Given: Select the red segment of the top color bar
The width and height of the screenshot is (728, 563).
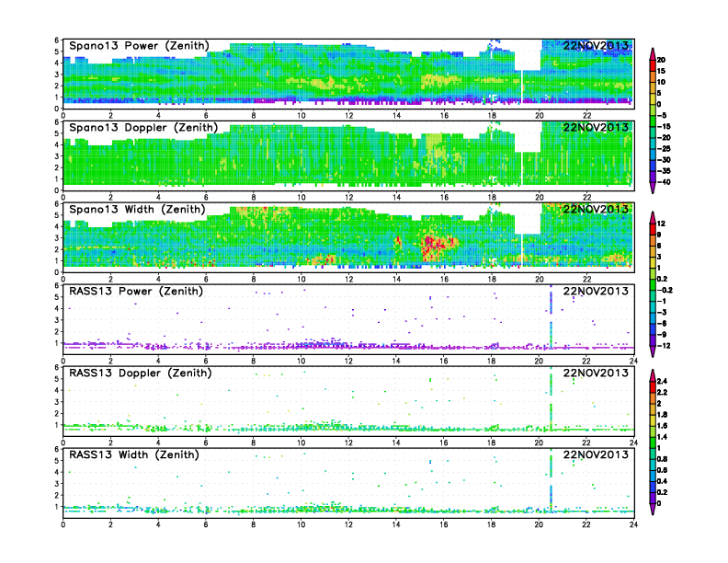Looking at the screenshot, I should [653, 66].
